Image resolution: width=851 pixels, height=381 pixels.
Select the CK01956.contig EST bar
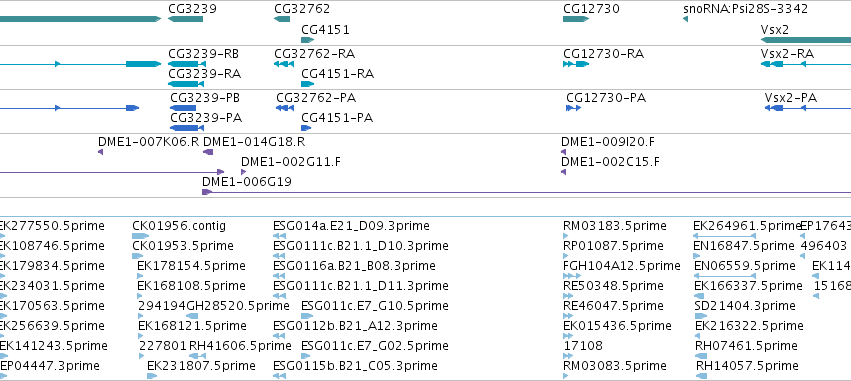[141, 236]
